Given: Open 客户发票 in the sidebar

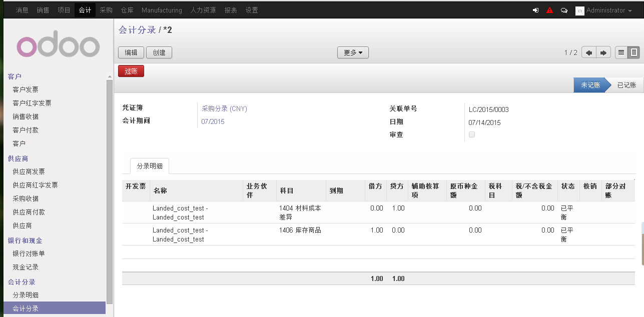Looking at the screenshot, I should pos(26,89).
